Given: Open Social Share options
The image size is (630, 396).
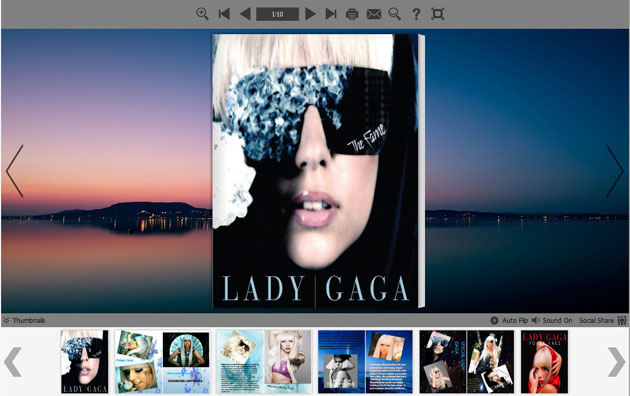Looking at the screenshot, I should (603, 320).
